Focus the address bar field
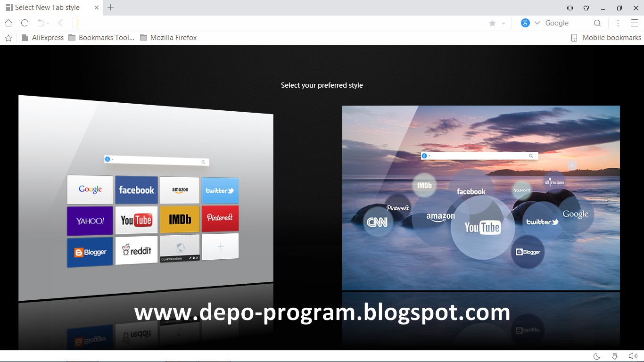Image resolution: width=644 pixels, height=362 pixels. coord(281,23)
